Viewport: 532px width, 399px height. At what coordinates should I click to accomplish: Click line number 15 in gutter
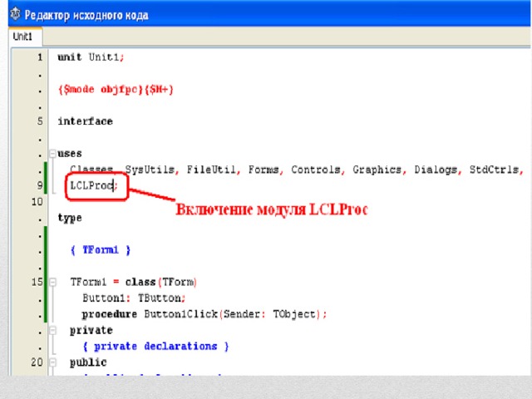[37, 282]
